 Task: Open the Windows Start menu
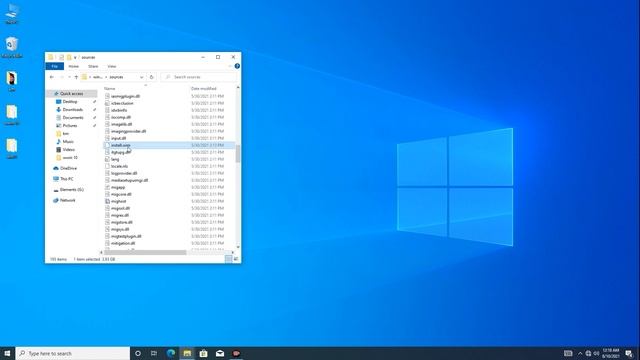pyautogui.click(x=7, y=353)
